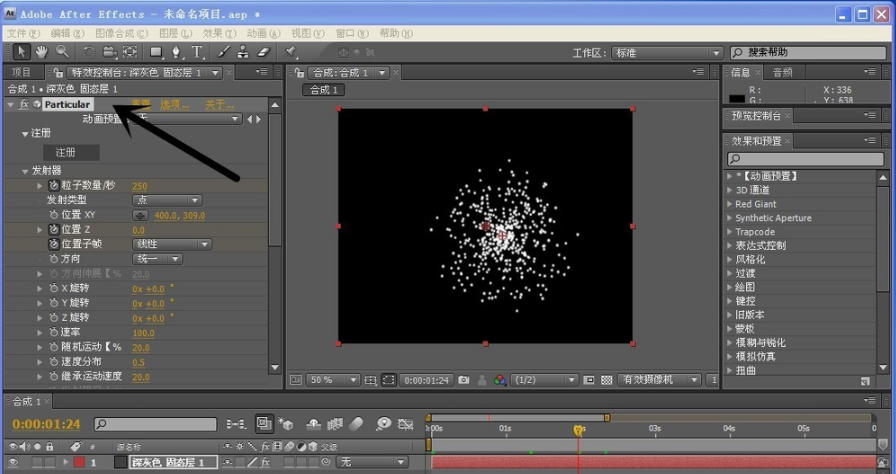Toggle the stopwatch for 粒子数量/秒
Image resolution: width=896 pixels, height=474 pixels.
tap(53, 186)
